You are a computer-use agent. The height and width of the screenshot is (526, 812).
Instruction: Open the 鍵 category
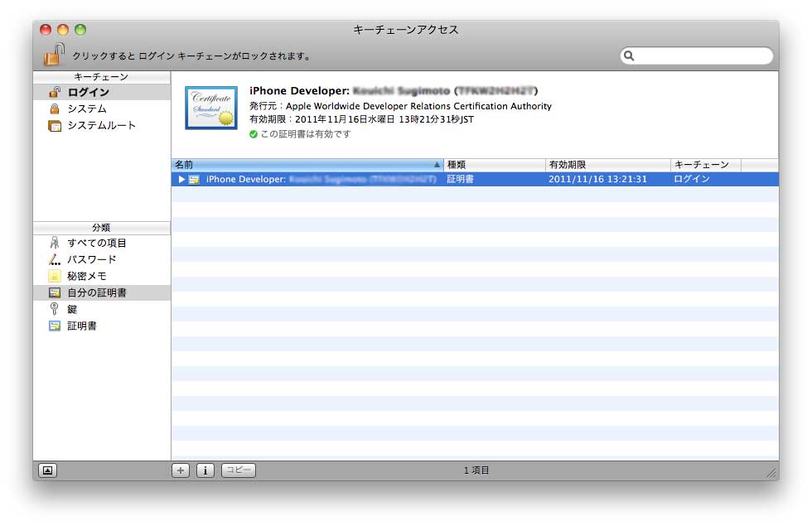pos(72,309)
